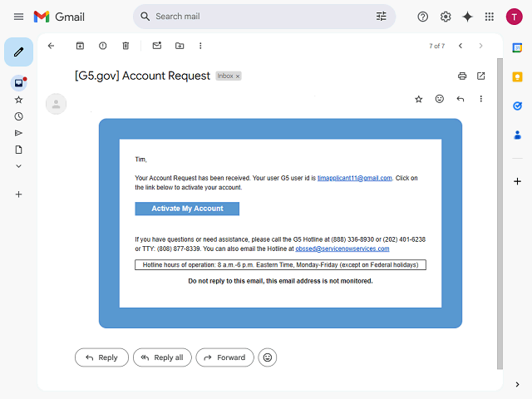The image size is (532, 399).
Task: Open the Gemini sparkle icon
Action: (x=467, y=17)
